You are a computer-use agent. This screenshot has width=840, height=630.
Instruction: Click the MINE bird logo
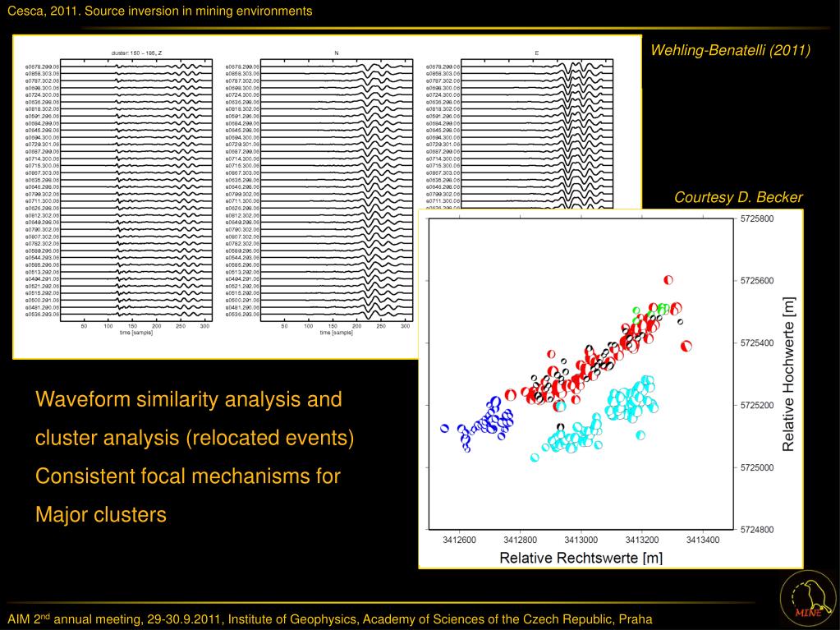click(807, 598)
